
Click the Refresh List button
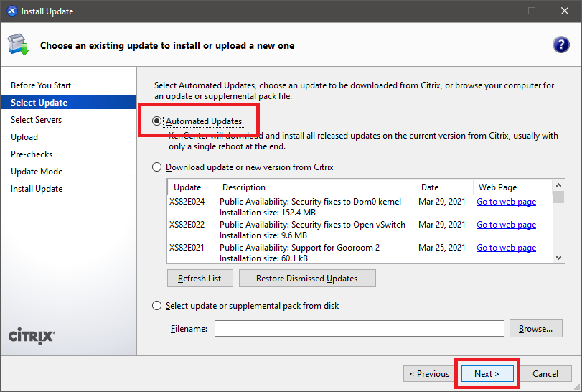[200, 279]
